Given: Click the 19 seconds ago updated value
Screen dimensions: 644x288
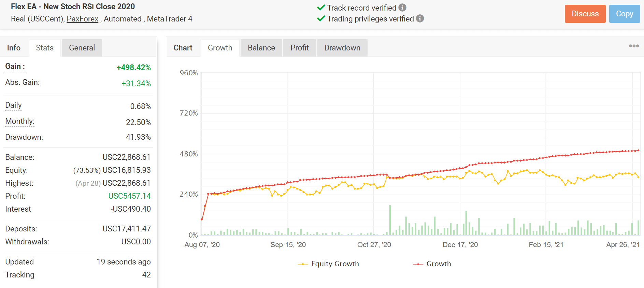Looking at the screenshot, I should (124, 262).
